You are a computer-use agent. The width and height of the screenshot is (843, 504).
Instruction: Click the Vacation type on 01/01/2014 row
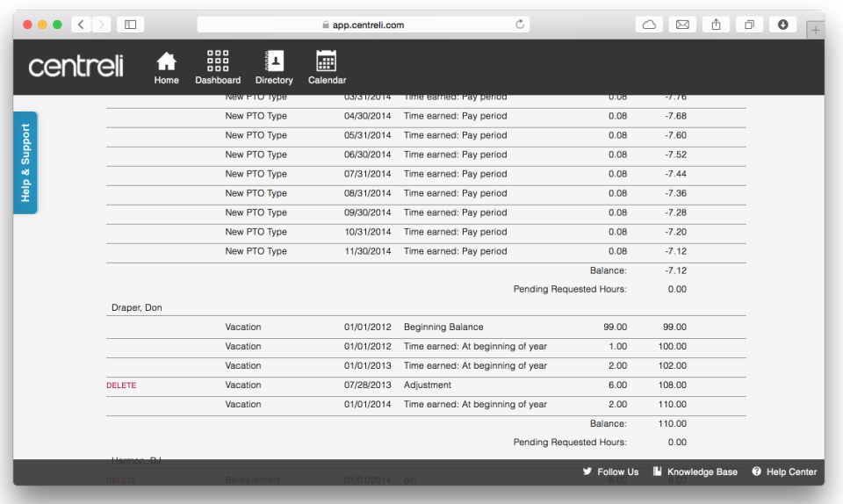click(x=243, y=405)
